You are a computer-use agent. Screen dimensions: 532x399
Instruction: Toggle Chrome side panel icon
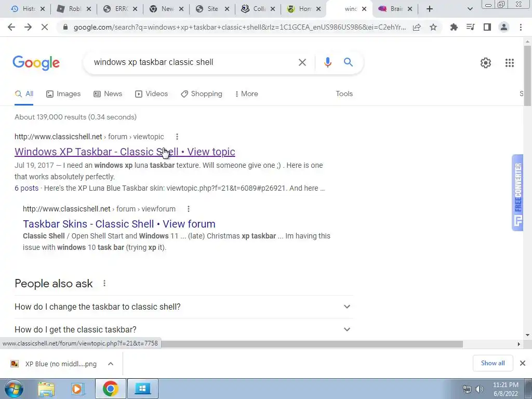[487, 27]
